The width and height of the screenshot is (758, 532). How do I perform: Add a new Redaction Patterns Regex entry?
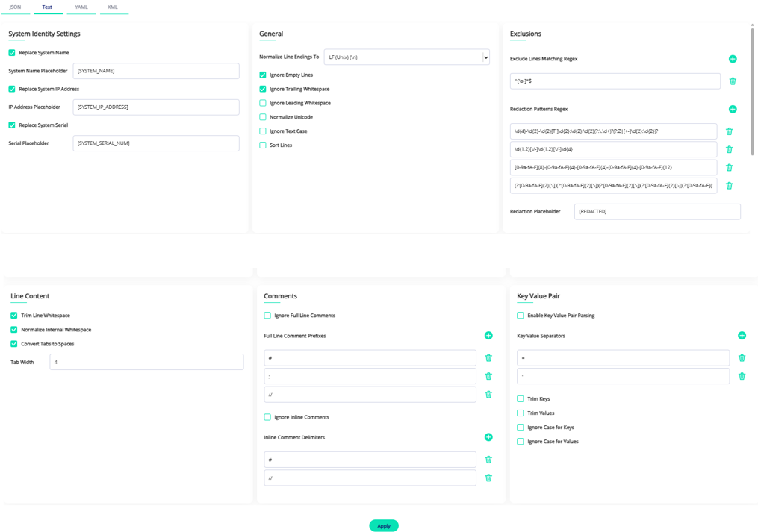coord(733,109)
